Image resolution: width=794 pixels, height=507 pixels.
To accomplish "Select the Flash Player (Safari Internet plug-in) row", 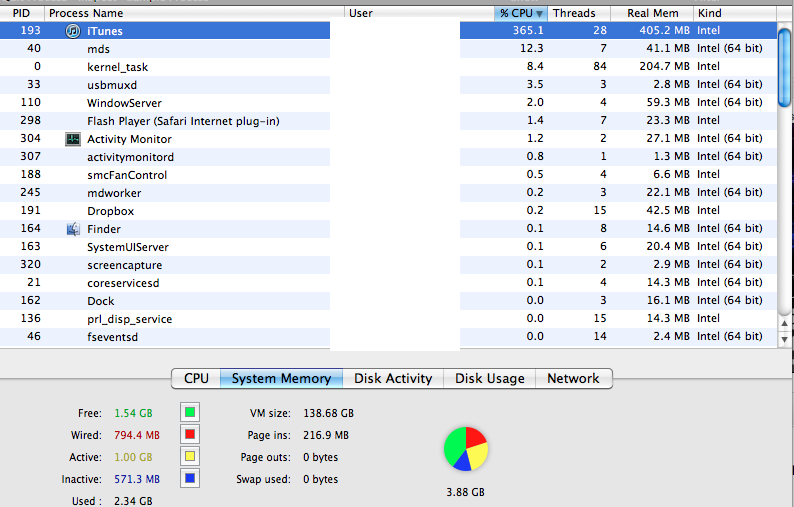I will (388, 121).
